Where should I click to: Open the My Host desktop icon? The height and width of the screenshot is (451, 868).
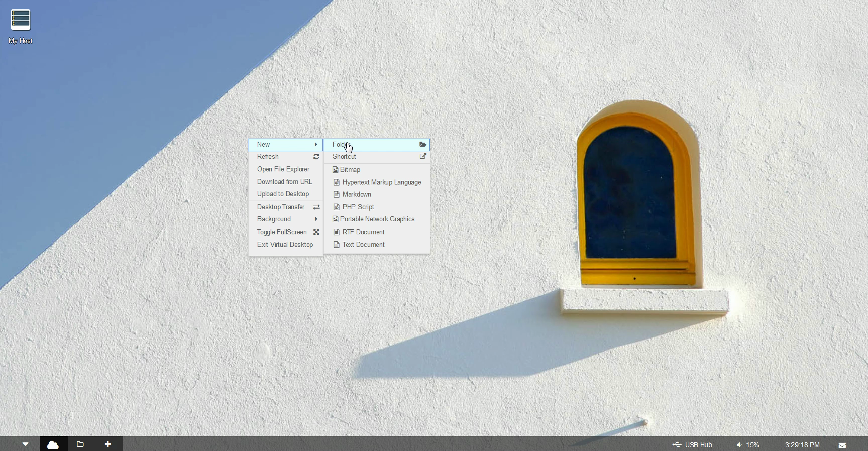pyautogui.click(x=21, y=26)
